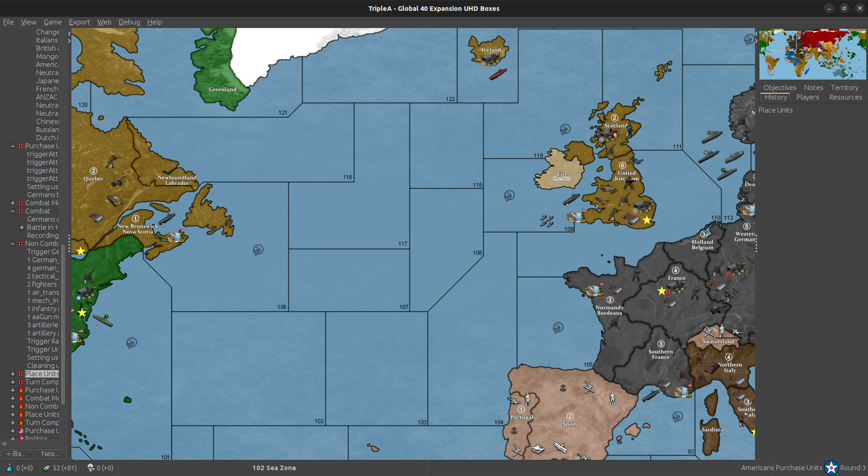
Task: Open the Help menu
Action: 154,22
